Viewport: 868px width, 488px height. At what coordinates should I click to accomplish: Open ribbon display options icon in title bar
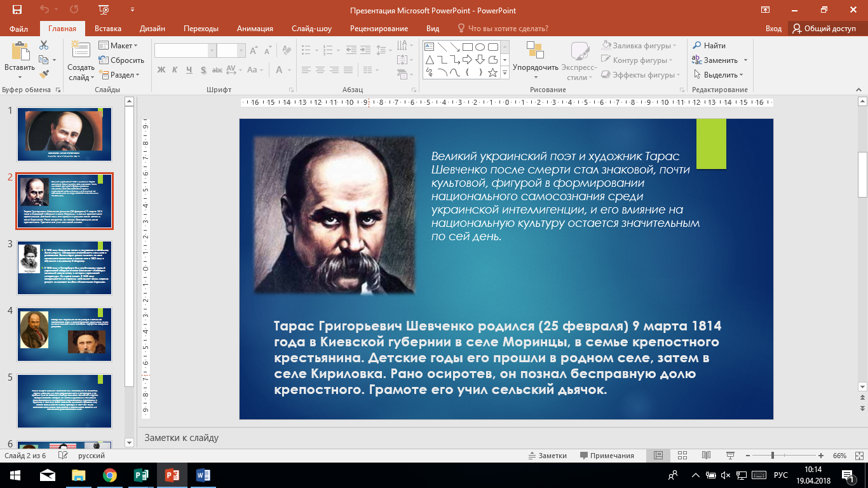pyautogui.click(x=766, y=10)
